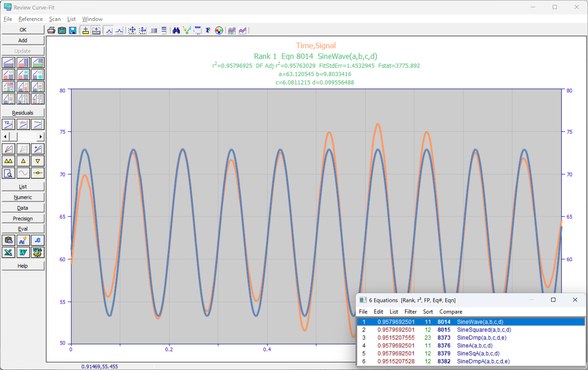Open the Window menu
The width and height of the screenshot is (588, 370).
[92, 19]
